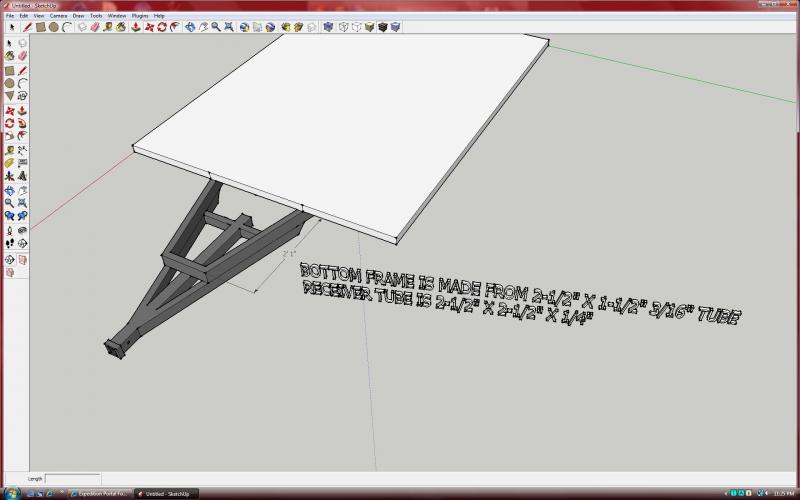Click the Length measurement input box

[x=73, y=479]
